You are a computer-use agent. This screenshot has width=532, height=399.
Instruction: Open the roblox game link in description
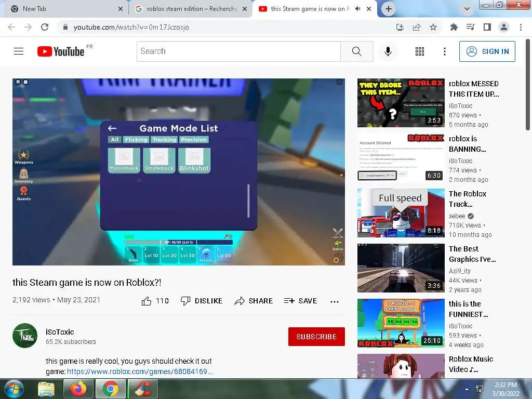point(140,371)
